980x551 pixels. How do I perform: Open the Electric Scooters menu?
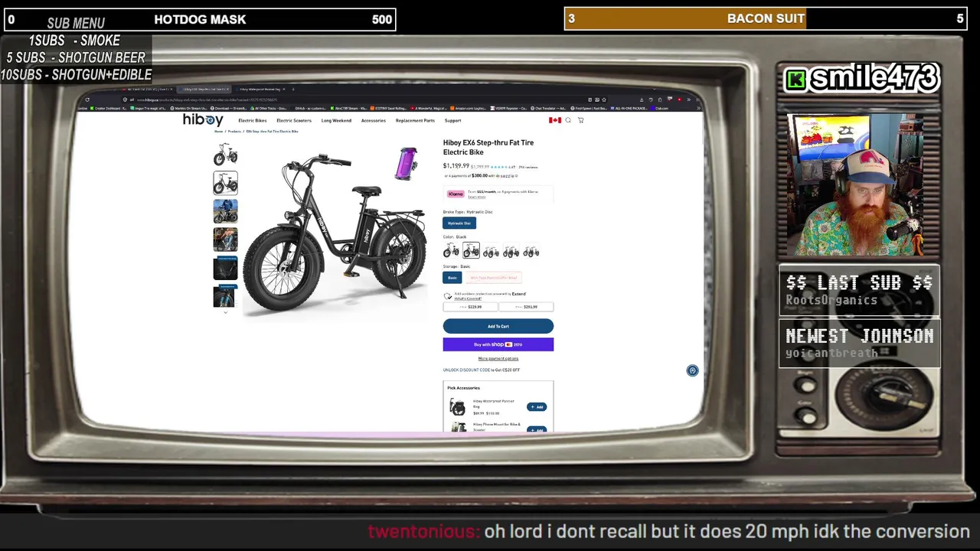[294, 120]
